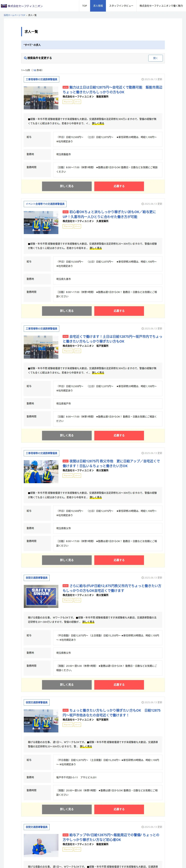Click 詳しく見る text link in ちょっと働きたい方も description
The height and width of the screenshot is (868, 186).
pos(86,746)
